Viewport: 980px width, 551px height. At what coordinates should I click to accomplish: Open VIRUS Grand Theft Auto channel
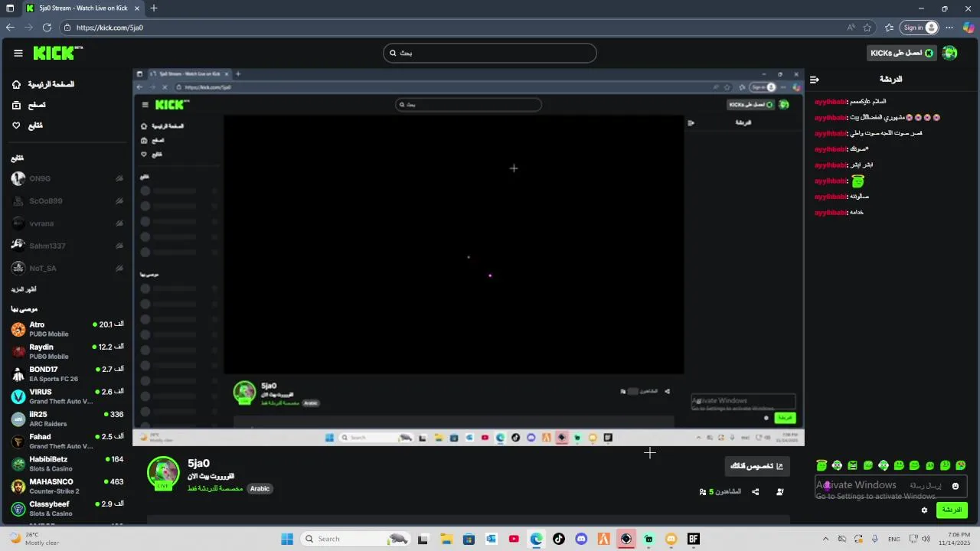[x=67, y=396]
